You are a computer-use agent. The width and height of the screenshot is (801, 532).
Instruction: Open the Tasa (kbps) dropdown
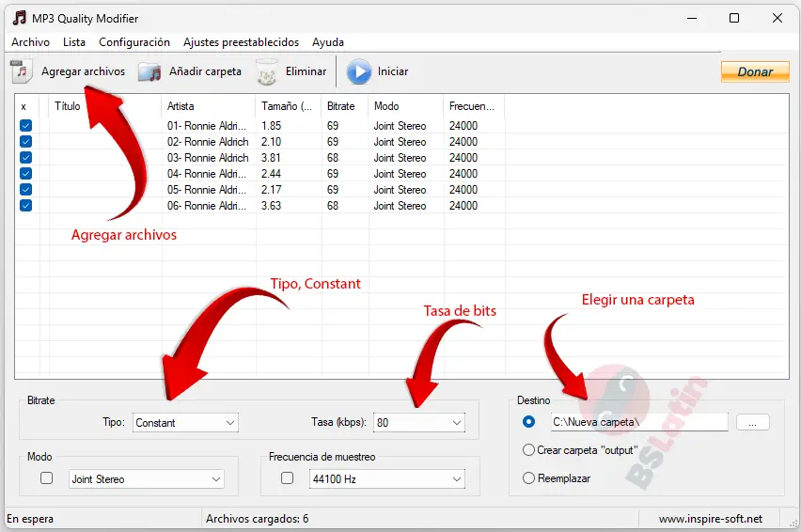419,423
